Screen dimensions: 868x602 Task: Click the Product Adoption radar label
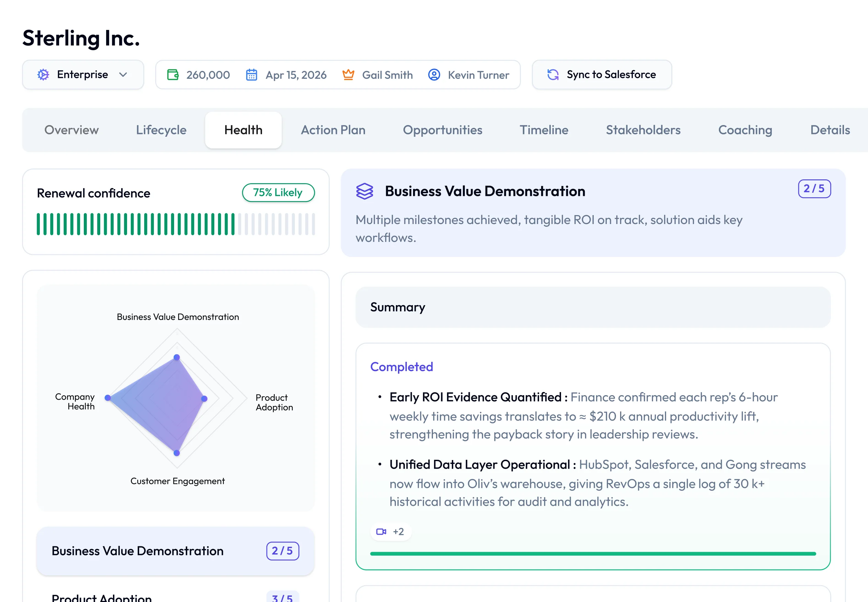(x=274, y=402)
